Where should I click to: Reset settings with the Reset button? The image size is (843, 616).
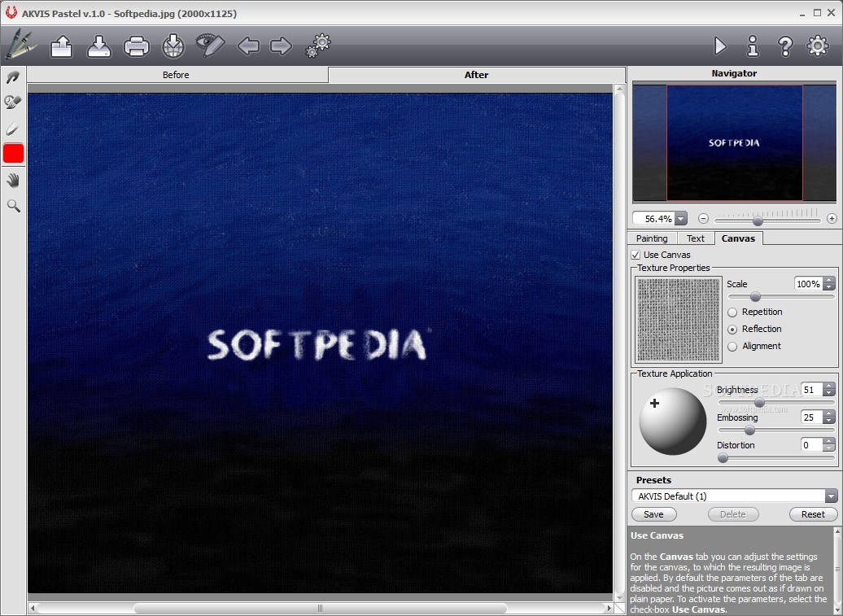tap(813, 514)
